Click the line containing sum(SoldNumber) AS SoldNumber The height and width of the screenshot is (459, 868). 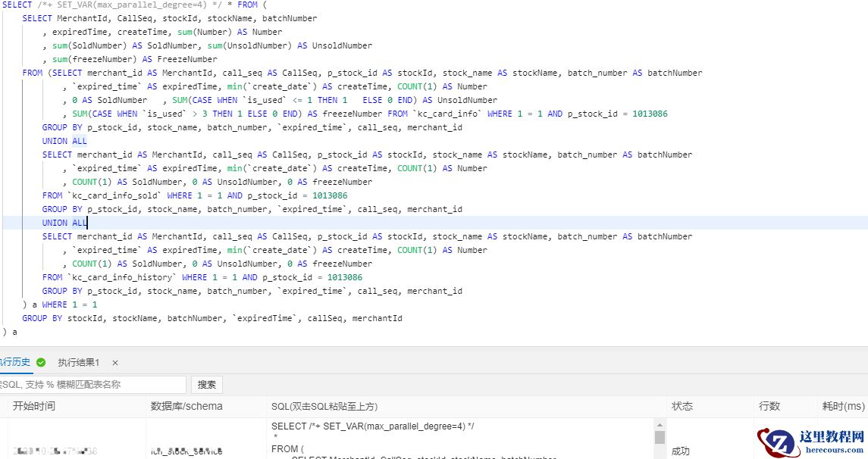[208, 46]
